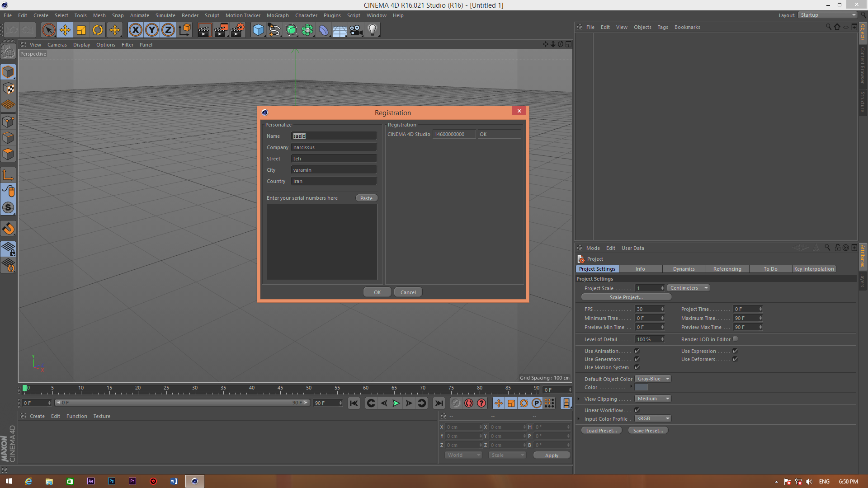Click the Record Active Objects button
The image size is (868, 488).
click(456, 403)
